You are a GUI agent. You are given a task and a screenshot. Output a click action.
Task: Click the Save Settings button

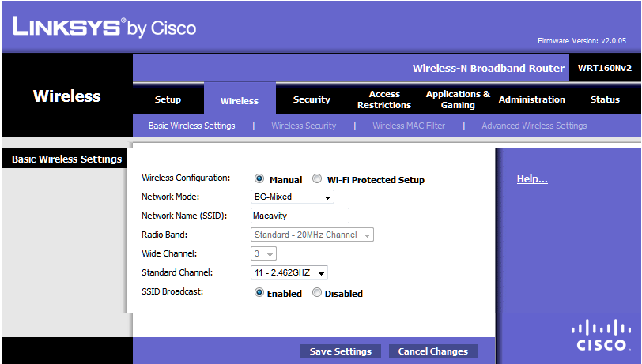(341, 351)
